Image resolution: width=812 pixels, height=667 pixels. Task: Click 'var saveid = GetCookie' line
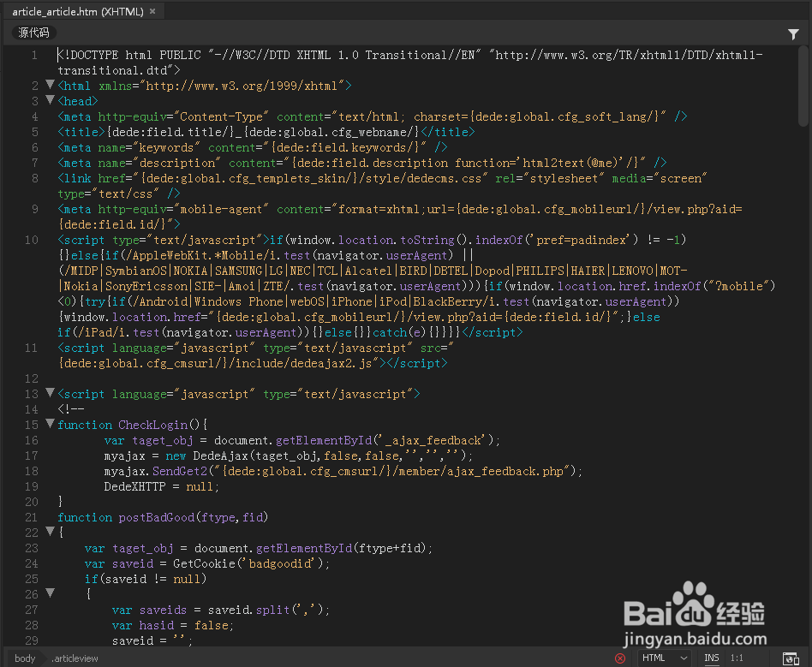(207, 563)
